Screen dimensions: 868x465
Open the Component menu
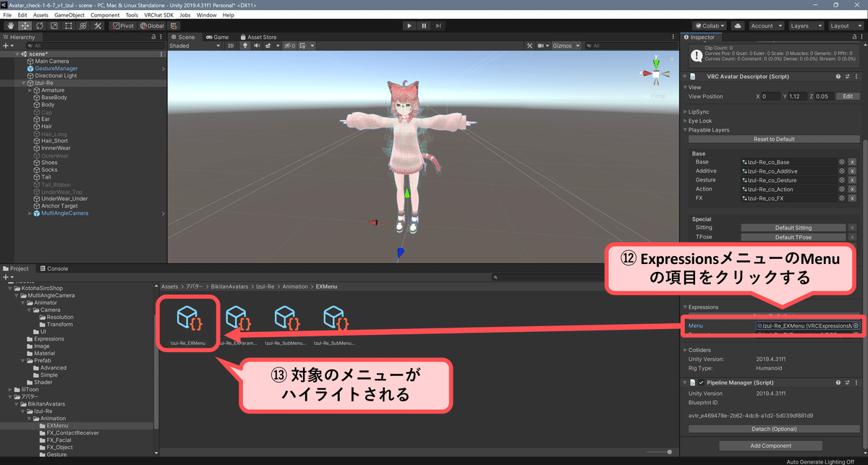coord(105,14)
